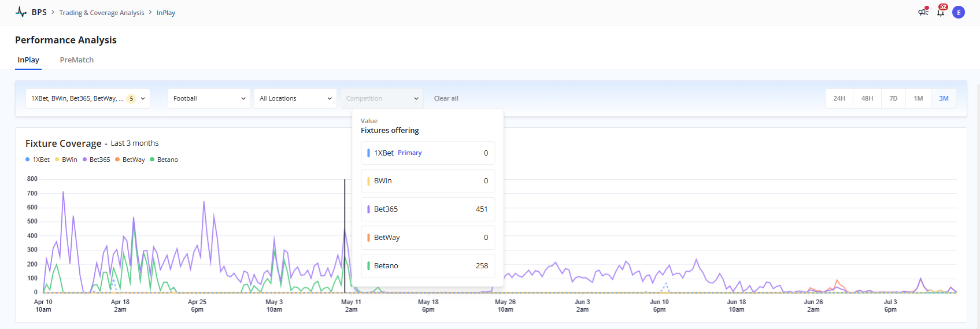
Task: Open the notifications bell icon
Action: coord(941,12)
